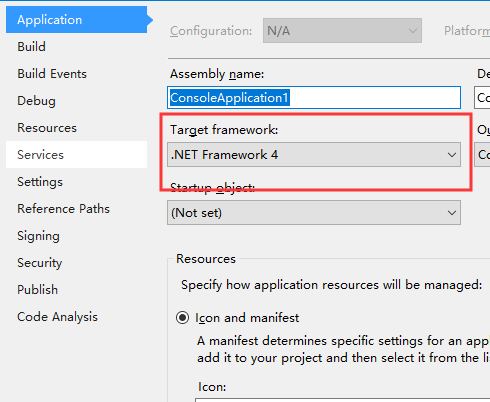
Task: Open the Startup object dropdown
Action: (314, 213)
